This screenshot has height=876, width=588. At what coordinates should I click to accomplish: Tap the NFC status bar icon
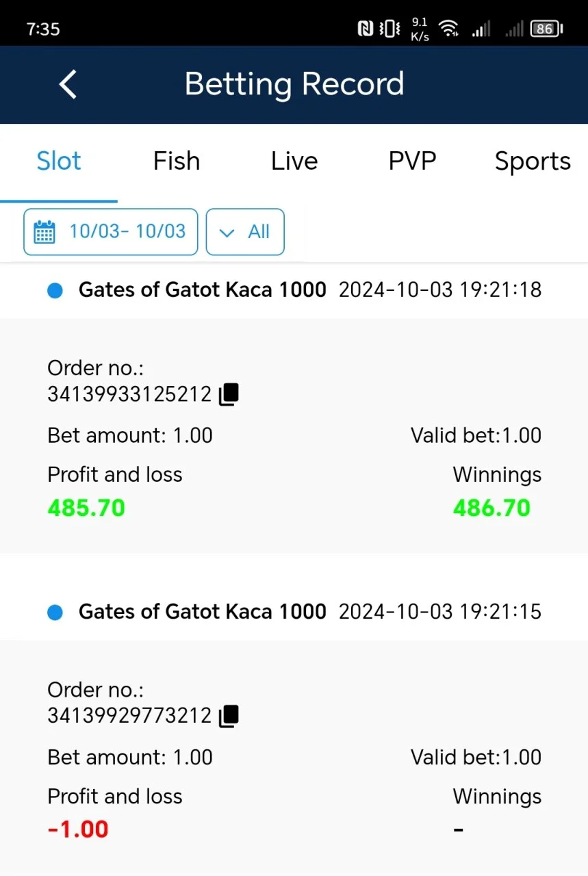click(x=366, y=29)
